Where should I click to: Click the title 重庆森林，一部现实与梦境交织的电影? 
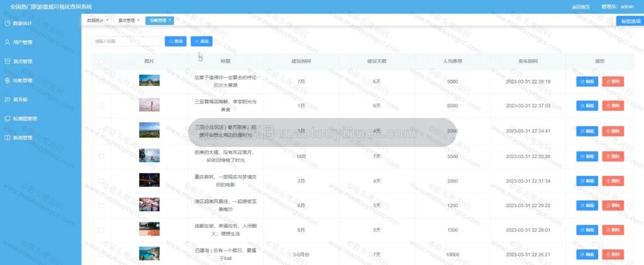(x=225, y=181)
